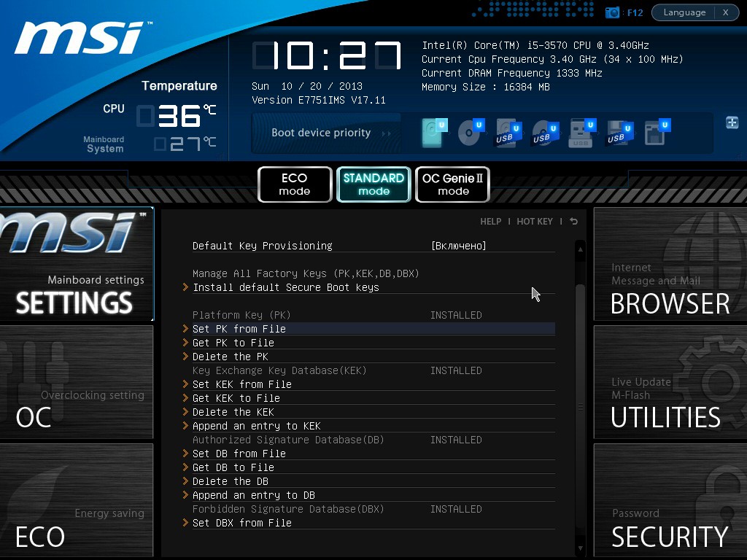747x560 pixels.
Task: Open Boot device priority
Action: pos(326,133)
